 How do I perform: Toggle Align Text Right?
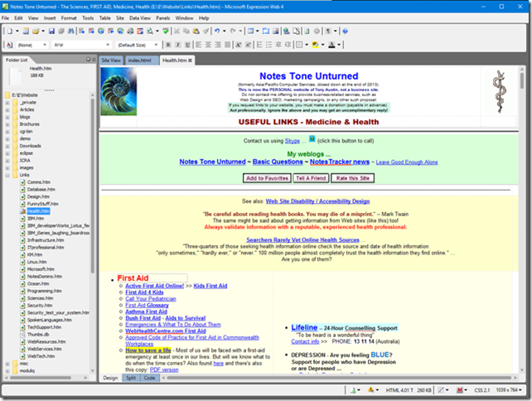click(x=217, y=45)
